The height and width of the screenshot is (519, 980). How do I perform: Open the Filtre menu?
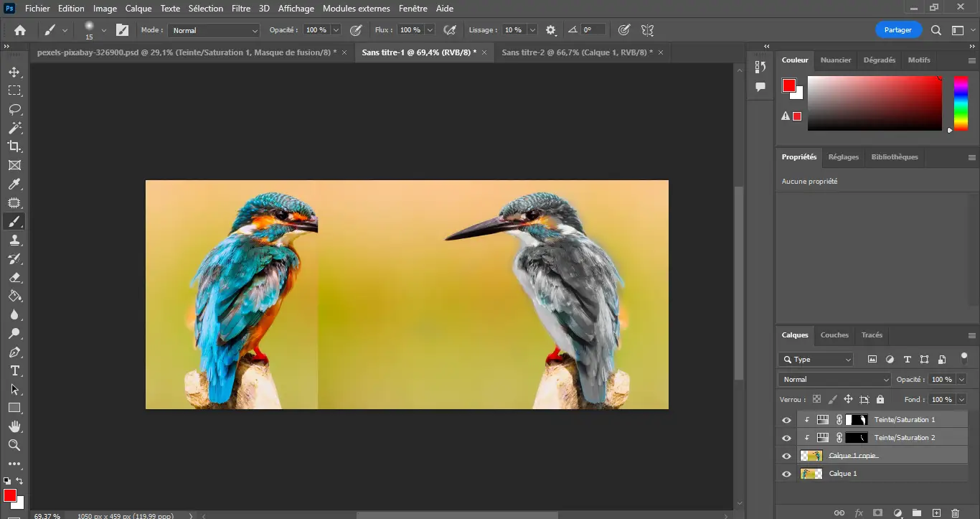point(240,9)
